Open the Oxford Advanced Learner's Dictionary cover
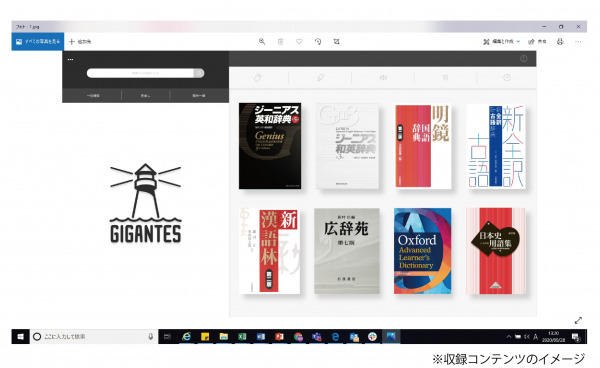Image resolution: width=600 pixels, height=368 pixels. tap(422, 251)
